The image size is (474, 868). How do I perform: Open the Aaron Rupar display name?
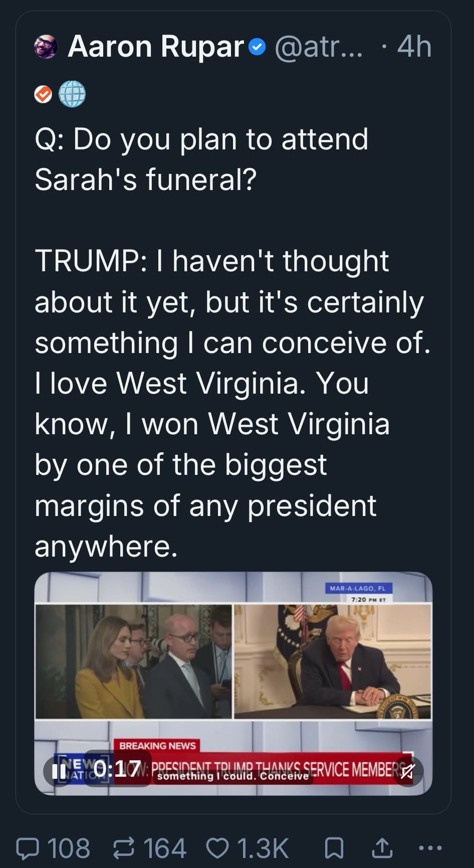pyautogui.click(x=155, y=47)
